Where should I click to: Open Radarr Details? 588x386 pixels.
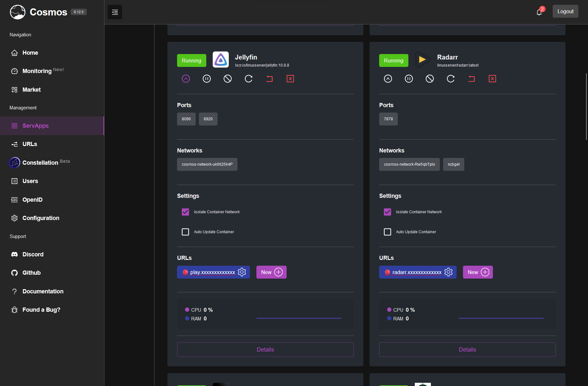click(468, 350)
